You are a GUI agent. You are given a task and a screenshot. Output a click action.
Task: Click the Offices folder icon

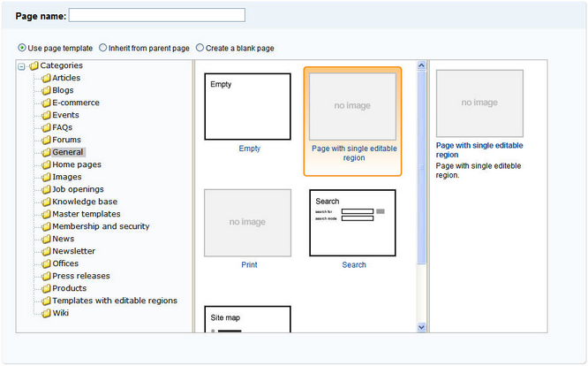(x=46, y=264)
